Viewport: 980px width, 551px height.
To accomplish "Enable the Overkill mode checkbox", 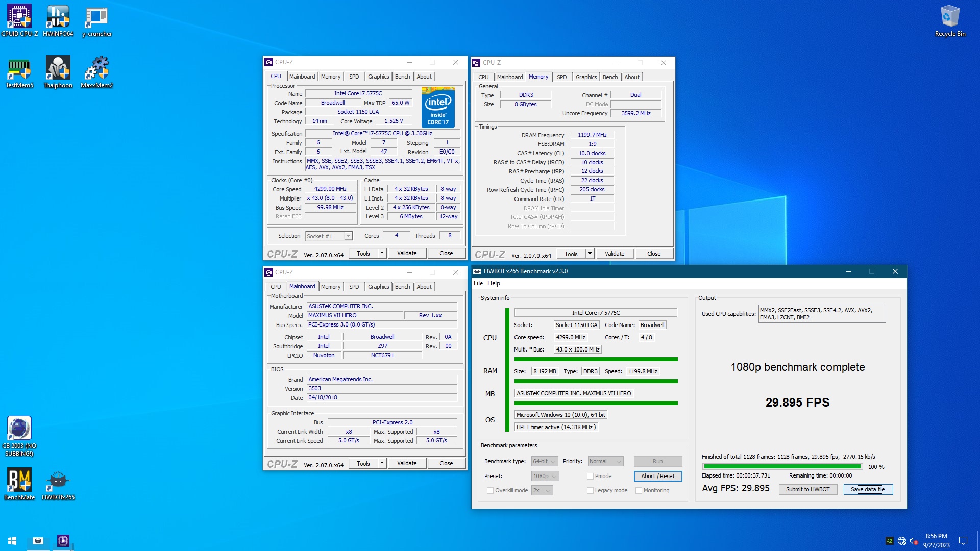I will tap(490, 490).
